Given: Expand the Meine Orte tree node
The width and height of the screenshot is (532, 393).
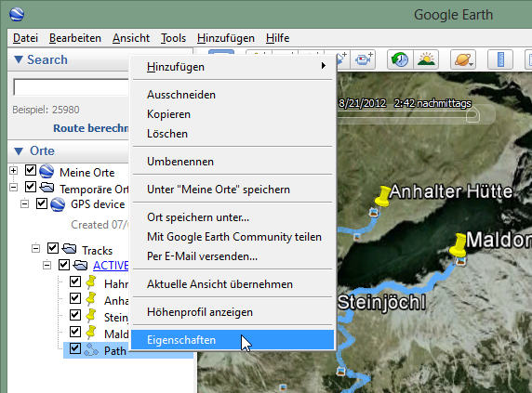Looking at the screenshot, I should click(14, 170).
